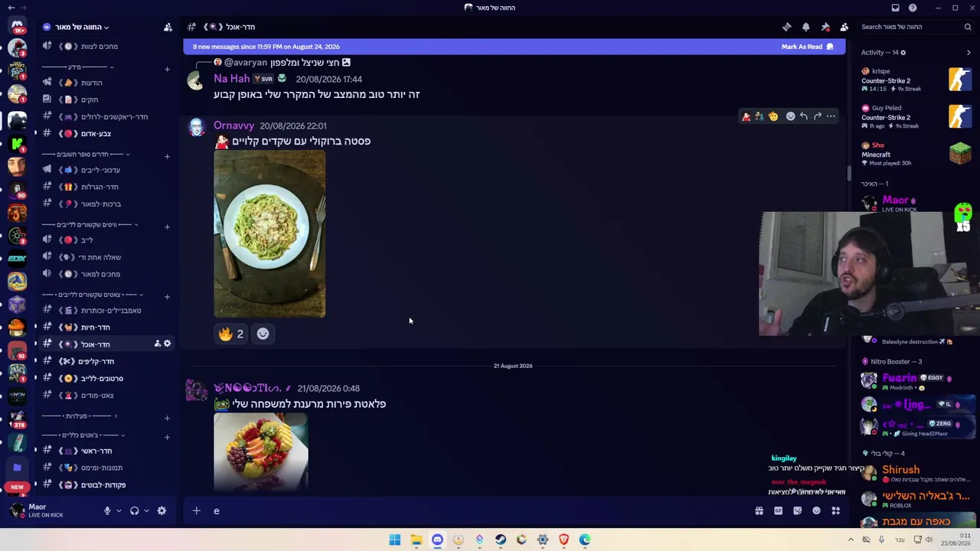The image size is (980, 551).
Task: Open the Help question mark icon
Action: click(913, 8)
